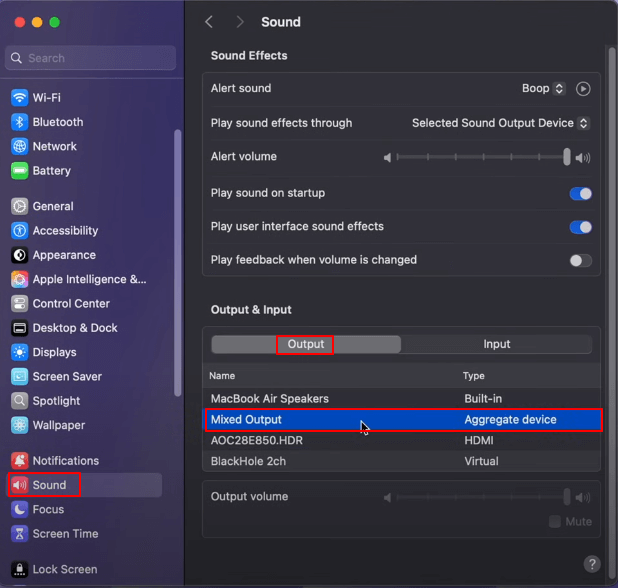The height and width of the screenshot is (588, 618).
Task: Select BlackHole 2ch virtual device
Action: pyautogui.click(x=401, y=461)
